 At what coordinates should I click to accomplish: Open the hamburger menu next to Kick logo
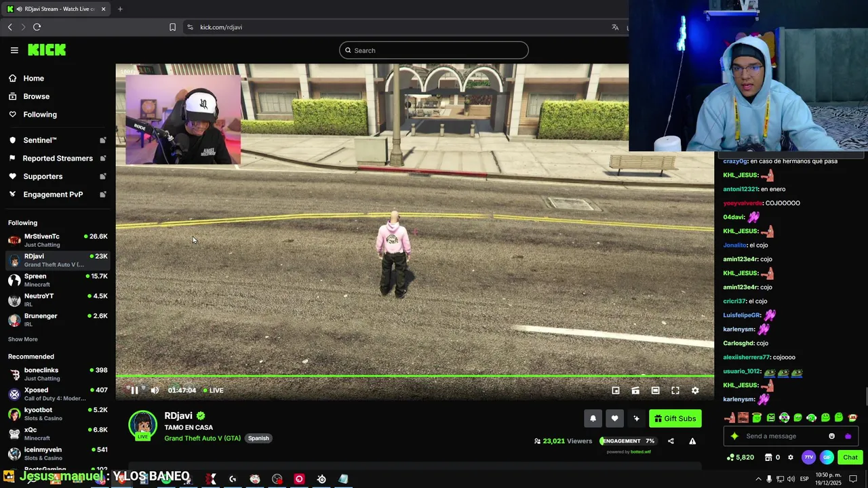pyautogui.click(x=14, y=50)
